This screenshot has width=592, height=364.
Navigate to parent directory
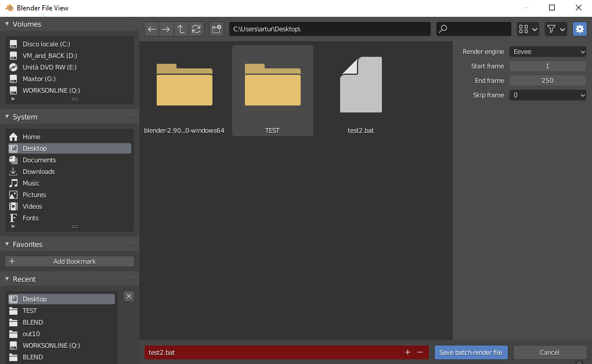click(x=181, y=29)
